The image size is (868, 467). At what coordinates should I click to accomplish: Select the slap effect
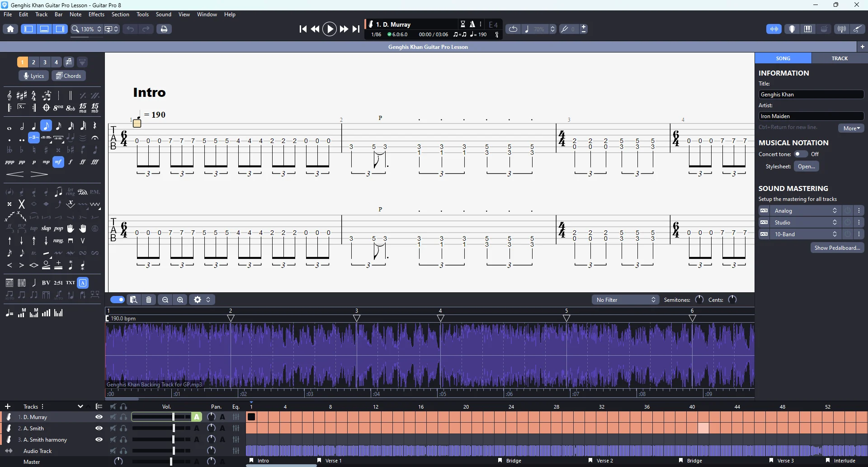click(46, 229)
